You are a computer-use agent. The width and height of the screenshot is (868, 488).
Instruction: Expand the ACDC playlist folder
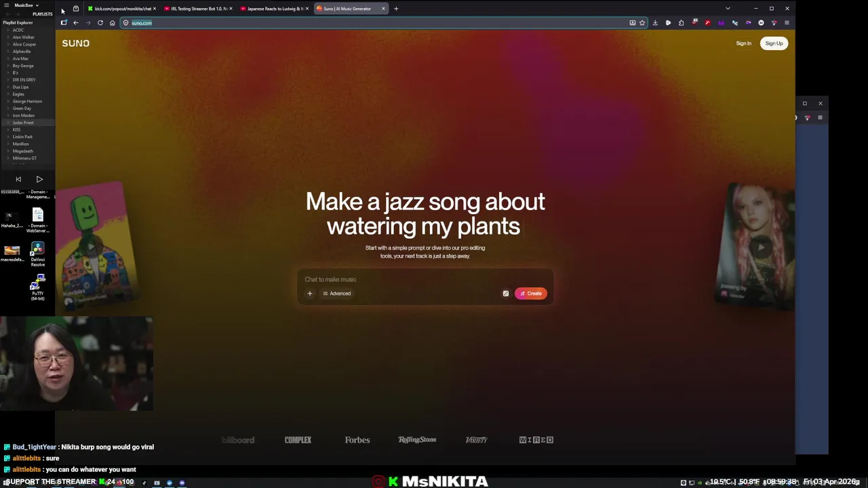pos(9,30)
